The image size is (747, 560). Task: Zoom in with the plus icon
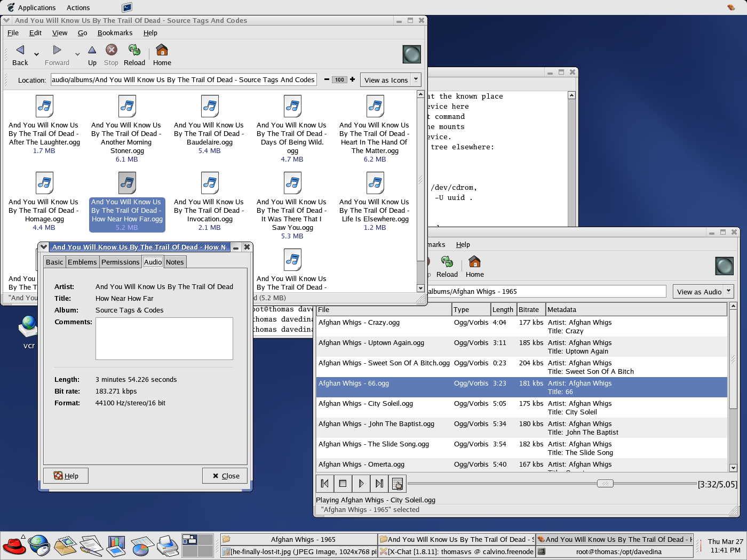click(x=352, y=79)
